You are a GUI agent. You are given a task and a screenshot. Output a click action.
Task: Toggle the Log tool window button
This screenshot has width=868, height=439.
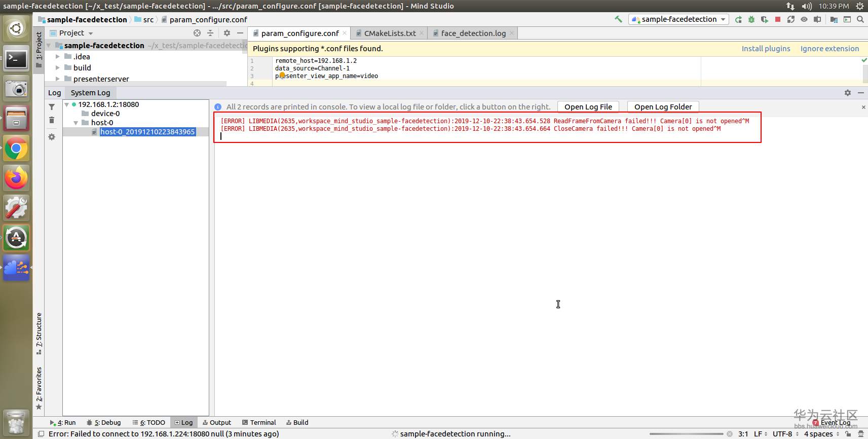pyautogui.click(x=183, y=422)
